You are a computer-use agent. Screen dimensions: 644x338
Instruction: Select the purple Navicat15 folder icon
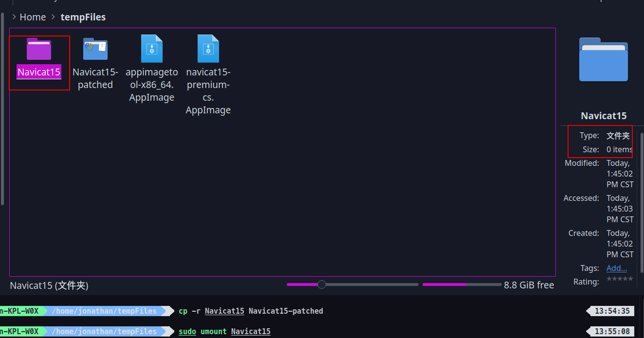[x=39, y=49]
